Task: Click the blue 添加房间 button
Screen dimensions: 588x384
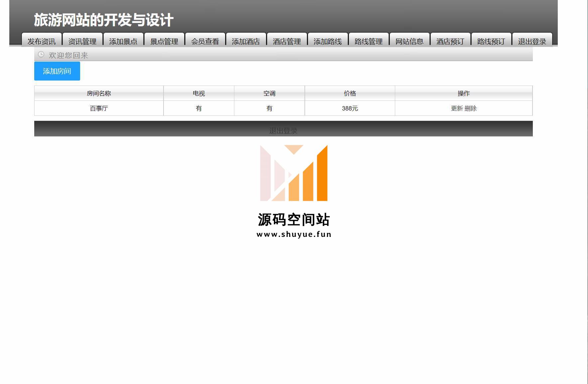Action: [x=57, y=71]
